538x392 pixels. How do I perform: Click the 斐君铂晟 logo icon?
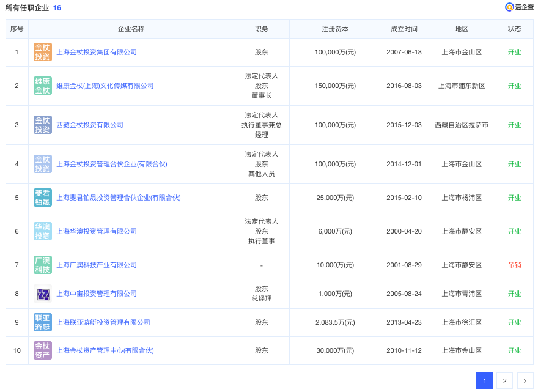[x=43, y=198]
